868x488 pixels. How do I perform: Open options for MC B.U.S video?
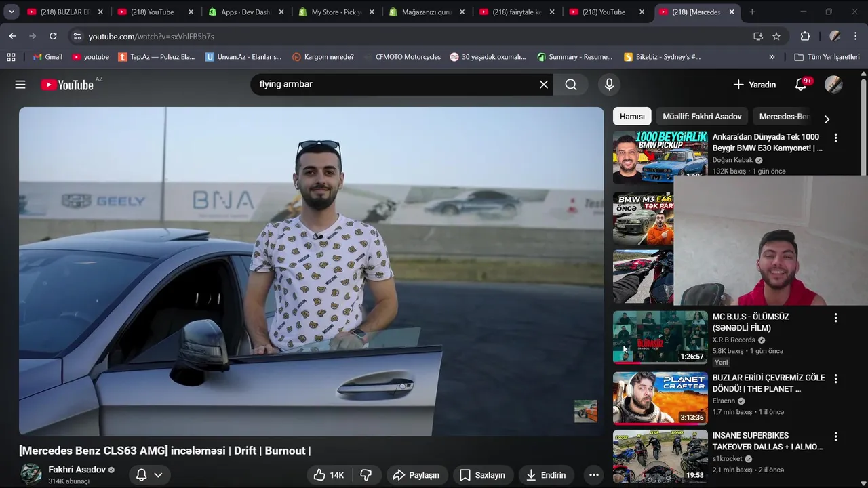[x=835, y=317]
